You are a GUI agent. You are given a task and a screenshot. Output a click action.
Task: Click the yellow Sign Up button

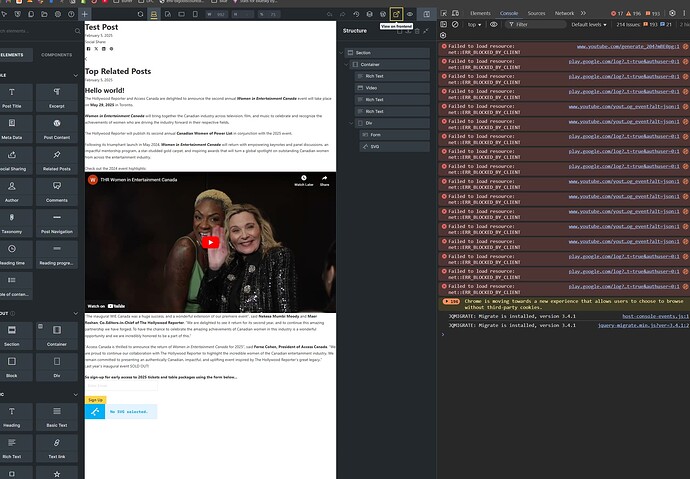(95, 400)
